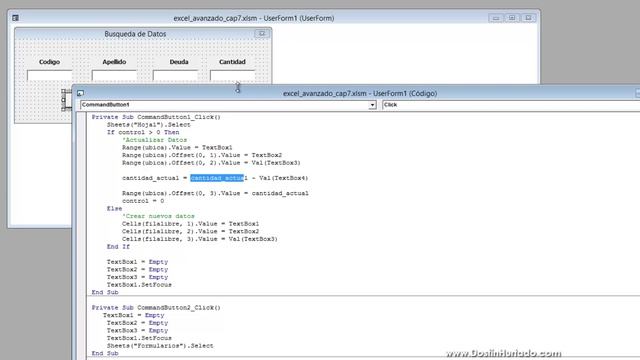Click the line 'Private Sub CommandButton2_Click()'
Viewport: 640px width, 360px height.
point(156,308)
